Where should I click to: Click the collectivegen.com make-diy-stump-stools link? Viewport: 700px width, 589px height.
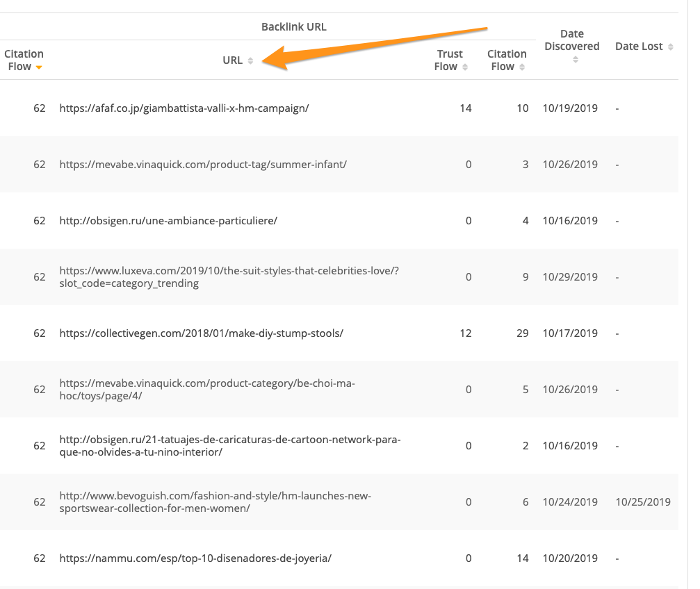point(201,333)
